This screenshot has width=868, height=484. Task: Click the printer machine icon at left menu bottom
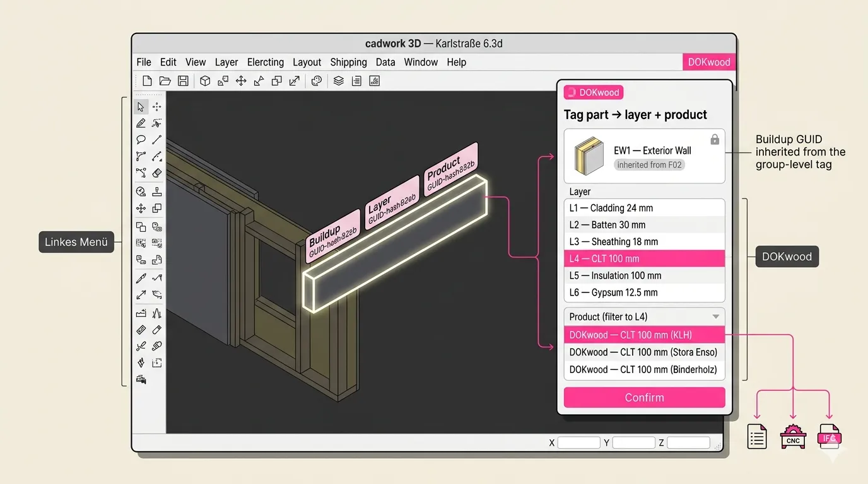141,379
